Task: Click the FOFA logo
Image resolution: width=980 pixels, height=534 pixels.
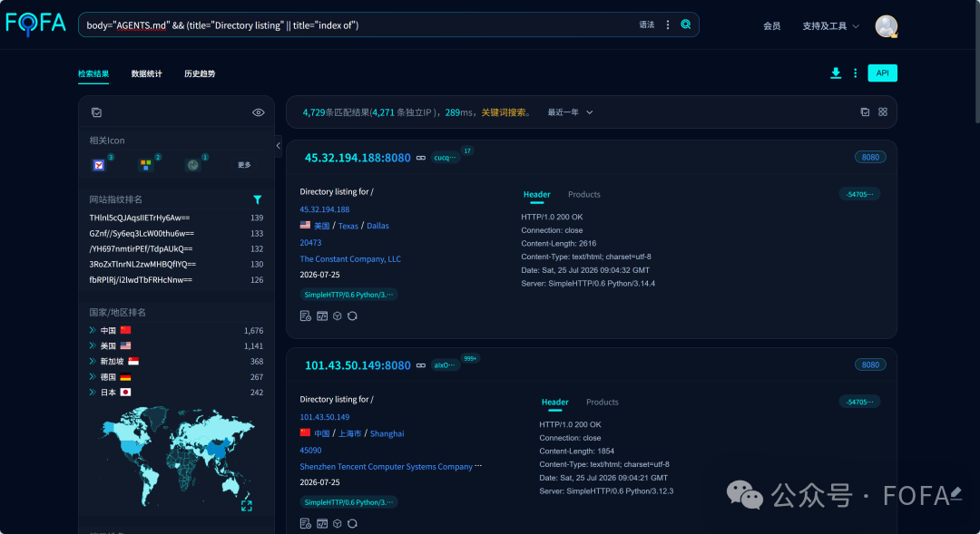Action: pyautogui.click(x=35, y=24)
